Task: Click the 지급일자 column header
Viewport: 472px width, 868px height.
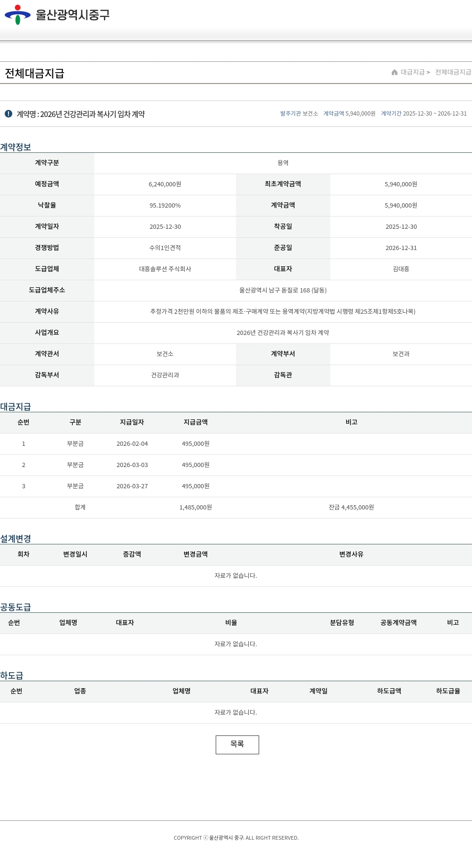Action: pyautogui.click(x=132, y=422)
